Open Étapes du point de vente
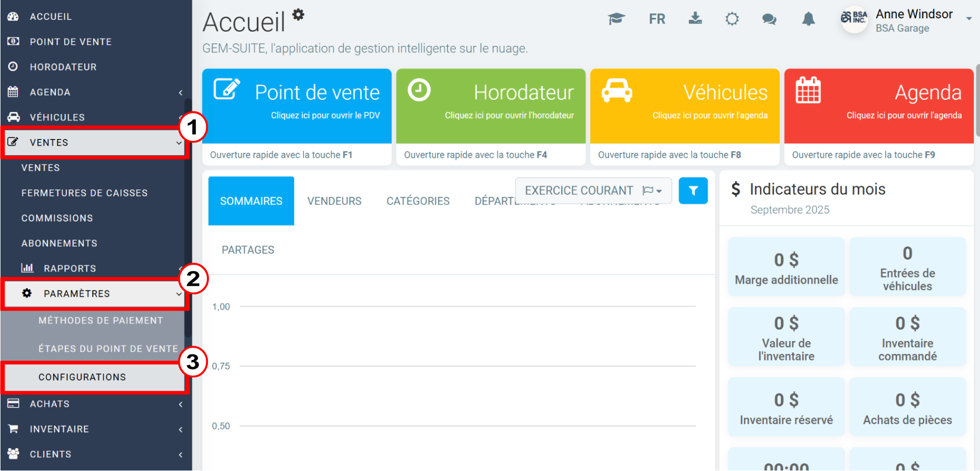Image resolution: width=980 pixels, height=471 pixels. click(x=108, y=349)
